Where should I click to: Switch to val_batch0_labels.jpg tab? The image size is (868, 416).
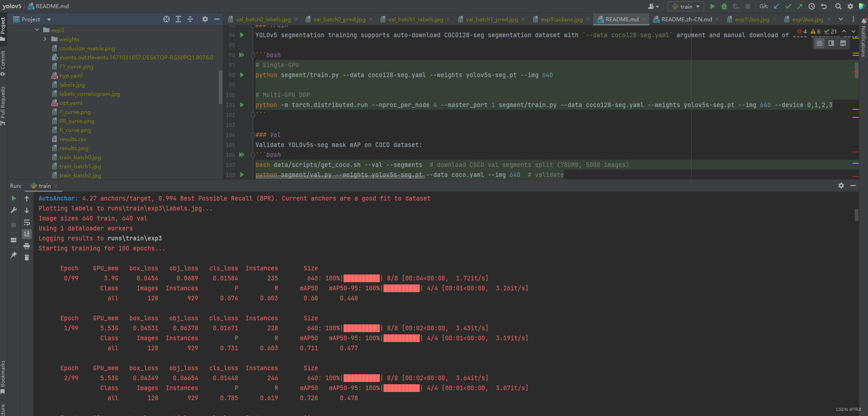(263, 19)
